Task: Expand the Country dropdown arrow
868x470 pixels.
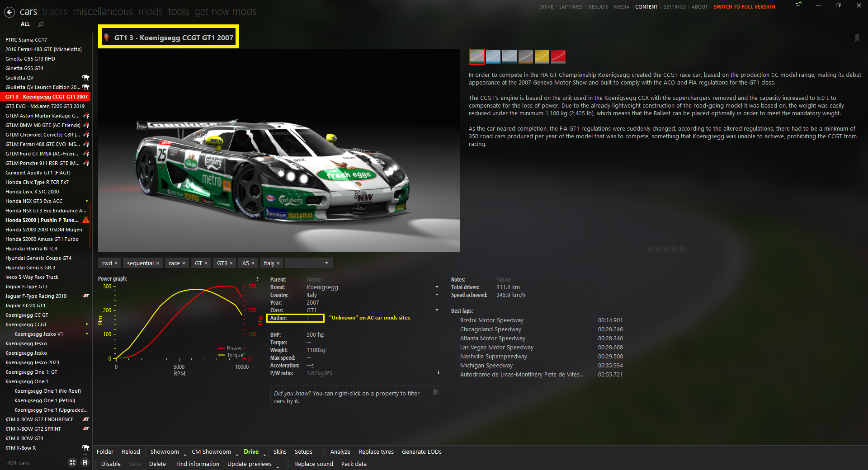Action: coord(437,295)
